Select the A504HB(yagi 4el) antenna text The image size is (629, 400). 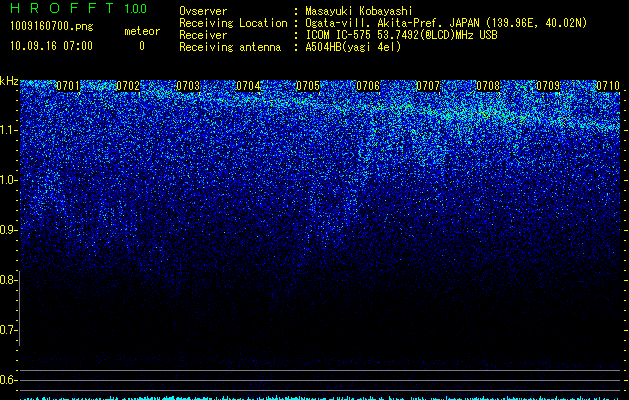pos(353,47)
